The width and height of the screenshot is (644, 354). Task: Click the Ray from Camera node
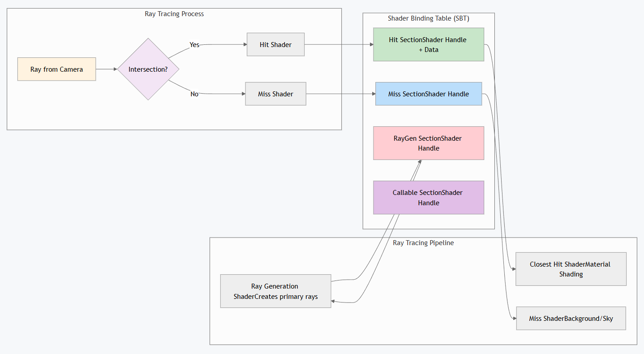[56, 69]
